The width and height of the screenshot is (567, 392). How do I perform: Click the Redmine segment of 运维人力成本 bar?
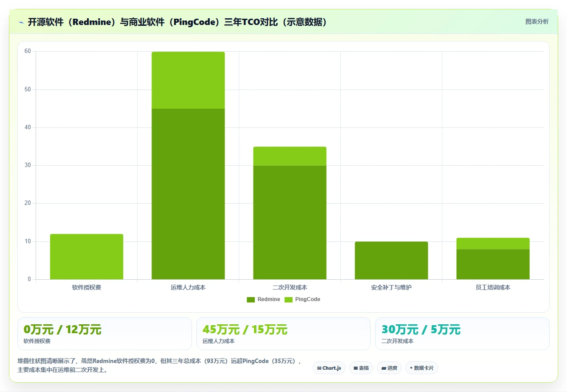click(x=188, y=194)
